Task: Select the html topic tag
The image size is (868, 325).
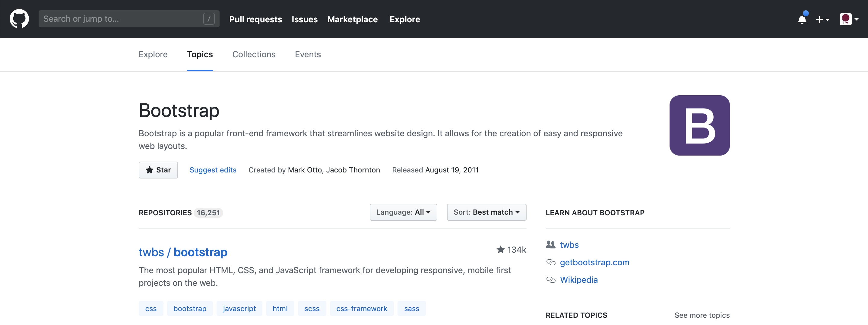Action: click(280, 308)
